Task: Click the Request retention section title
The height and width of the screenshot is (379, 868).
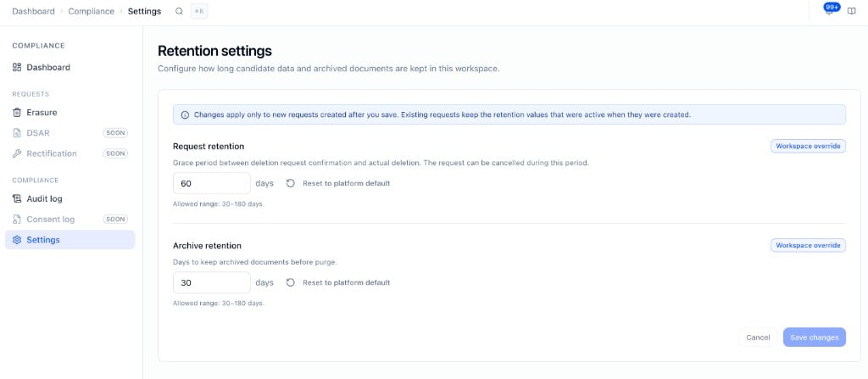Action: [209, 147]
